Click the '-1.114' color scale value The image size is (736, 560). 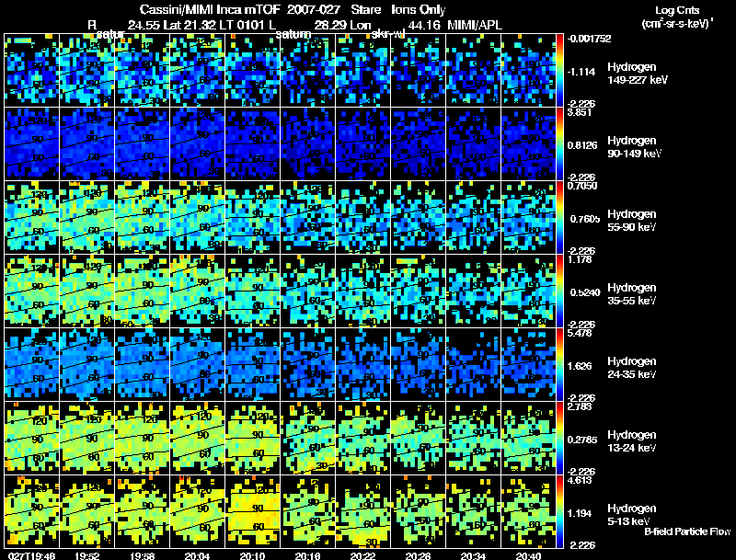[581, 72]
